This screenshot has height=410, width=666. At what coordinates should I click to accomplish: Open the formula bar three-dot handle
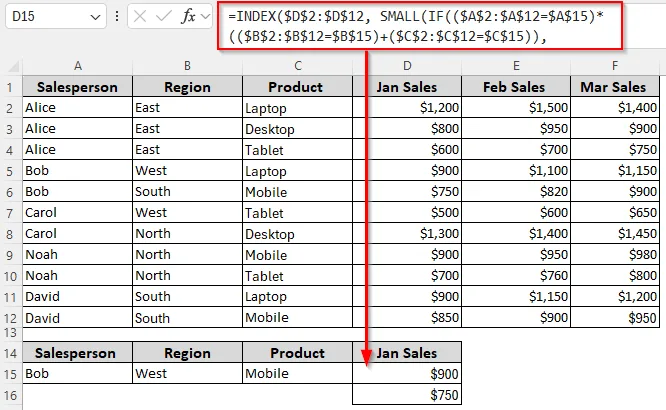coord(117,17)
